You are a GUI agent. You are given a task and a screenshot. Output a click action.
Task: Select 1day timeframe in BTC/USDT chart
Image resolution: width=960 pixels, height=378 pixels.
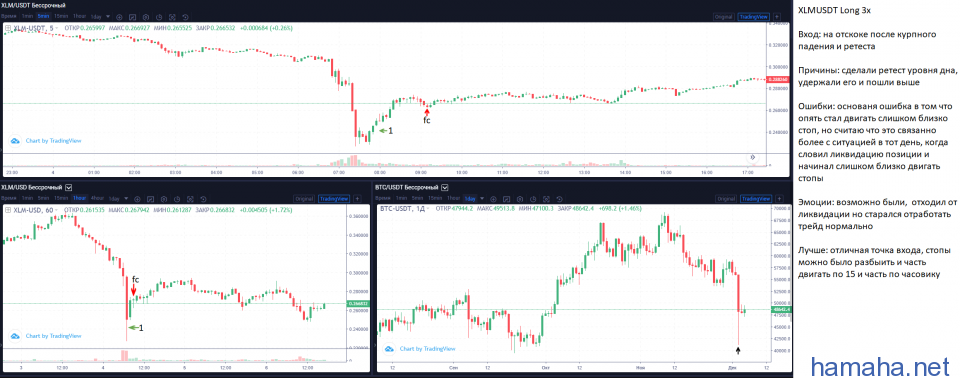pyautogui.click(x=470, y=199)
